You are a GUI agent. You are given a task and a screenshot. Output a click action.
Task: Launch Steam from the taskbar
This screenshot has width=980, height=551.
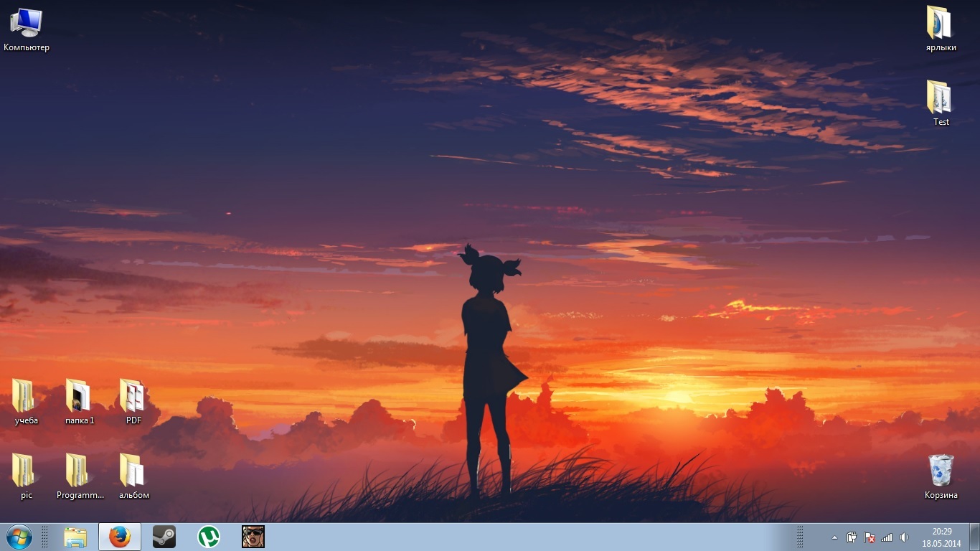click(x=164, y=537)
